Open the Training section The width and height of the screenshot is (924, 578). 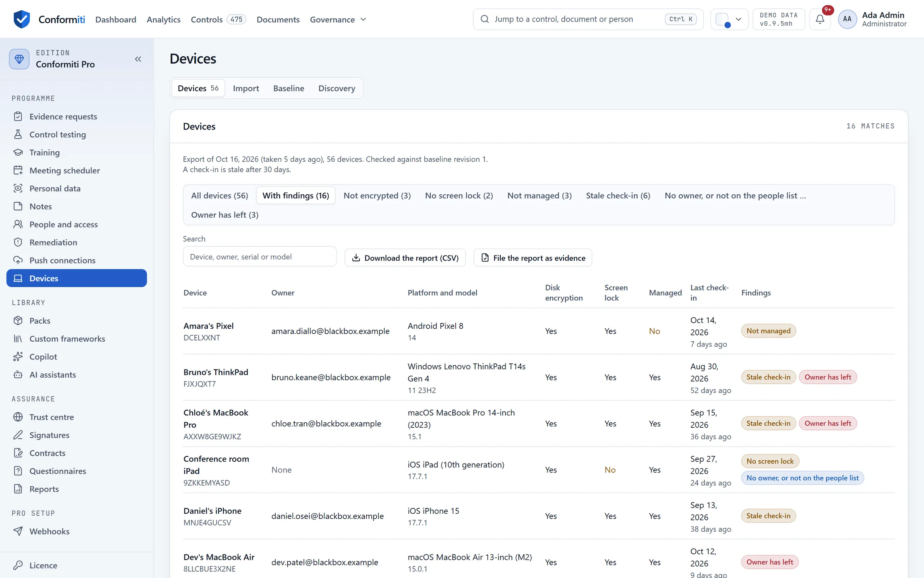[x=77, y=152]
